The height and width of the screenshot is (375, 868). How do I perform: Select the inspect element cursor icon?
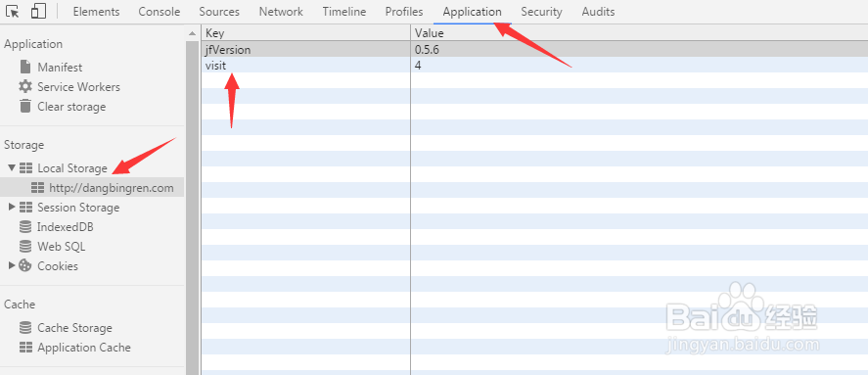(13, 11)
